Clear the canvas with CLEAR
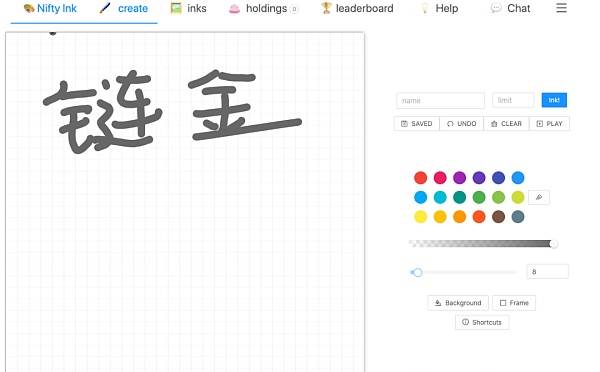 506,124
